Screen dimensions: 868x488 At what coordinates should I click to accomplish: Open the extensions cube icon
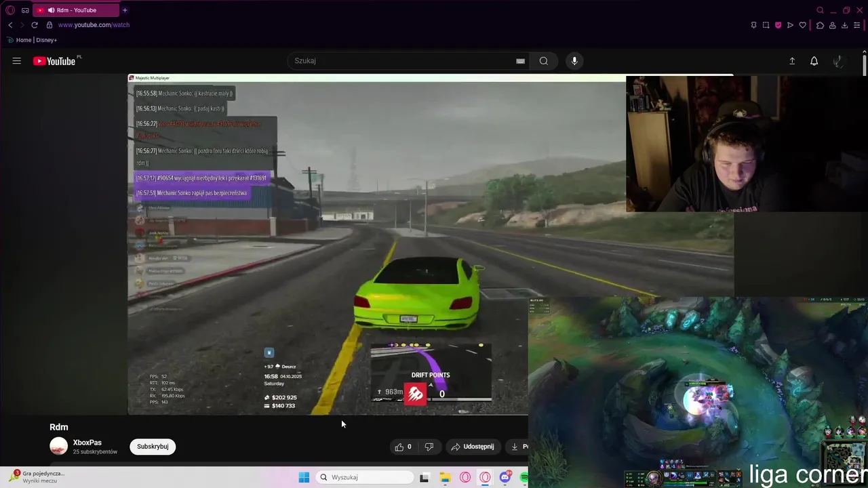[820, 25]
